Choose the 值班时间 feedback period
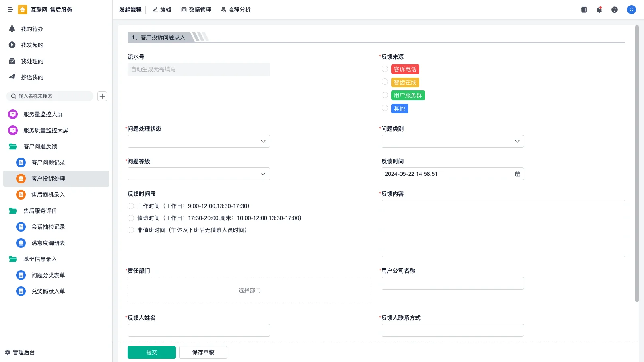 (131, 218)
